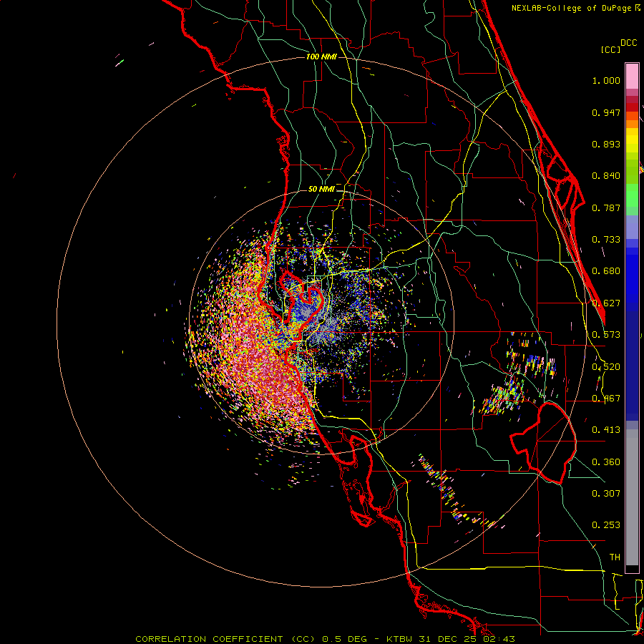644x644 pixels.
Task: Click the [CC] label above the color bar
Action: [610, 49]
